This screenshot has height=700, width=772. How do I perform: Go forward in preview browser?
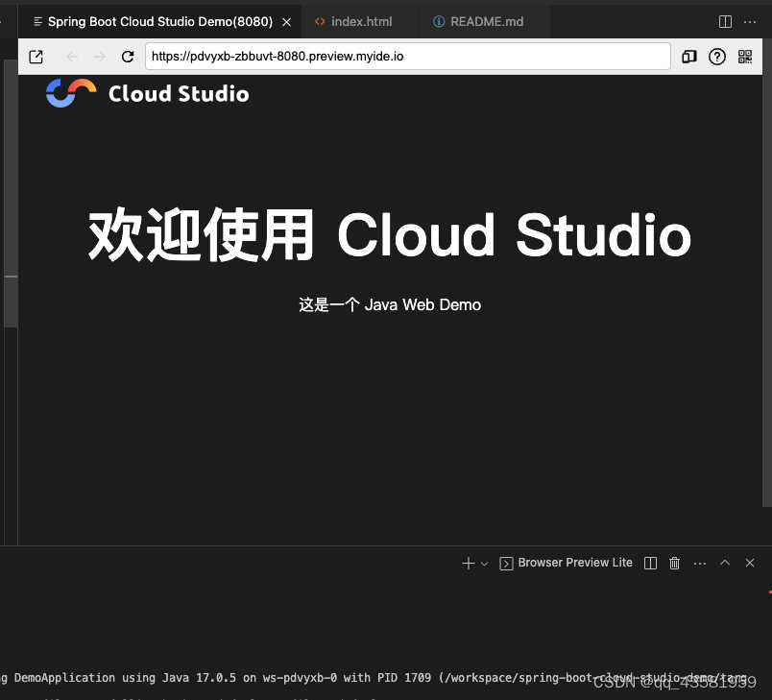coord(100,57)
